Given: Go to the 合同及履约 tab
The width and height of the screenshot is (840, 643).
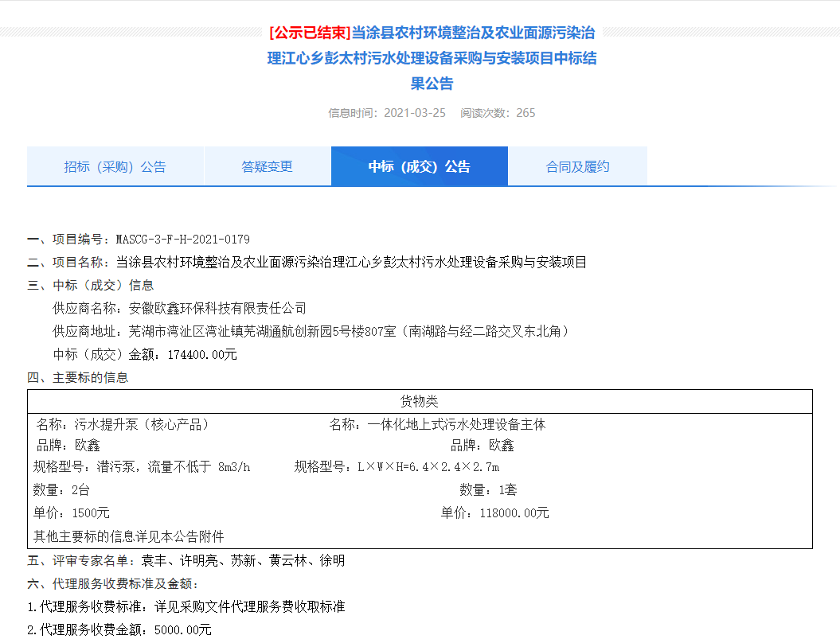Looking at the screenshot, I should point(577,167).
